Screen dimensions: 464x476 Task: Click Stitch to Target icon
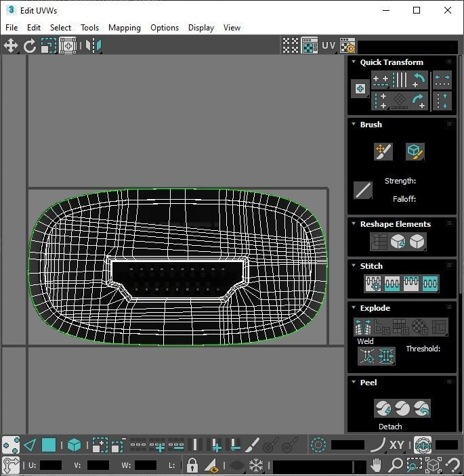coord(373,284)
